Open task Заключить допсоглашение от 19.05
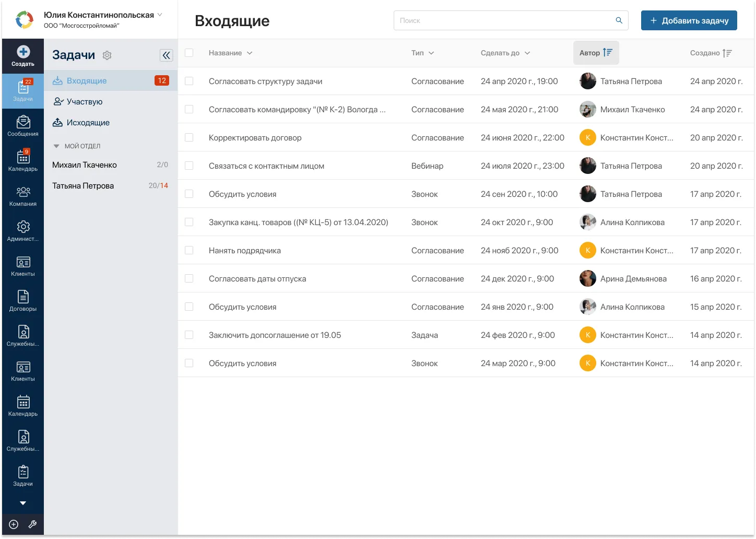Image resolution: width=756 pixels, height=539 pixels. pos(275,335)
